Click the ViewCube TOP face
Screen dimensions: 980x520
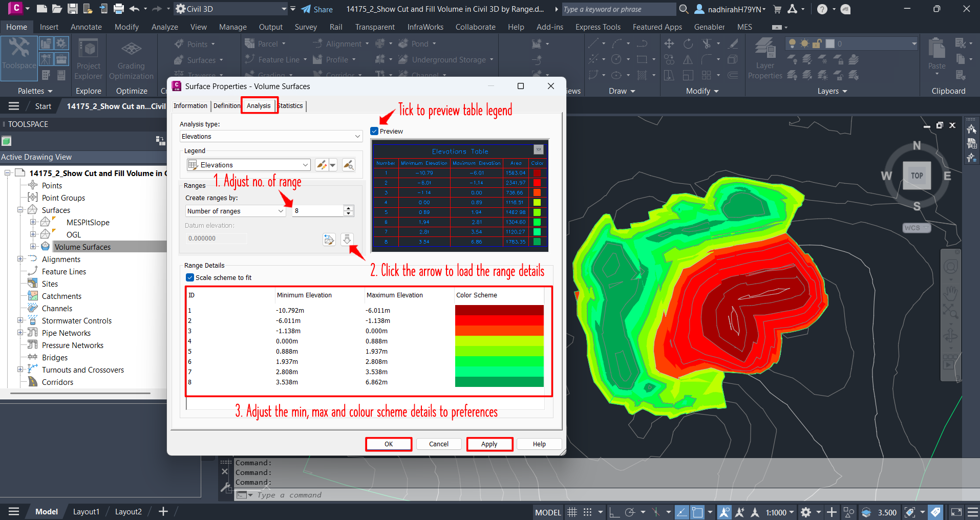point(917,176)
